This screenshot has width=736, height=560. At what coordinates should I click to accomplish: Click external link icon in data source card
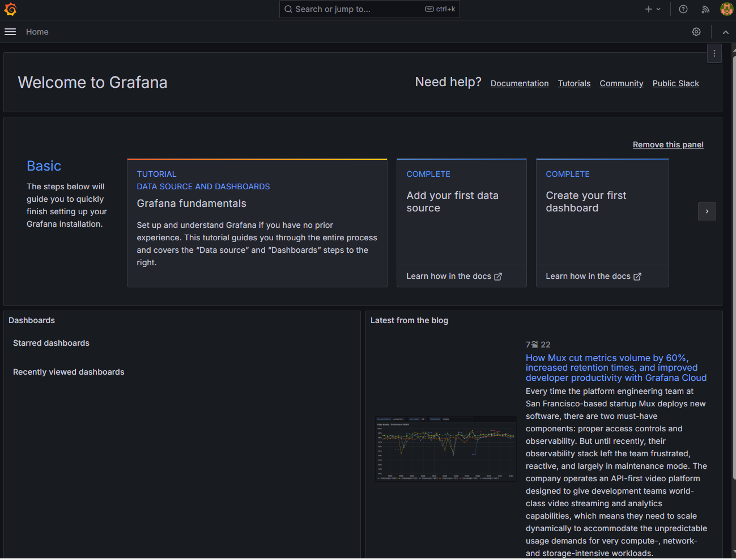point(498,277)
